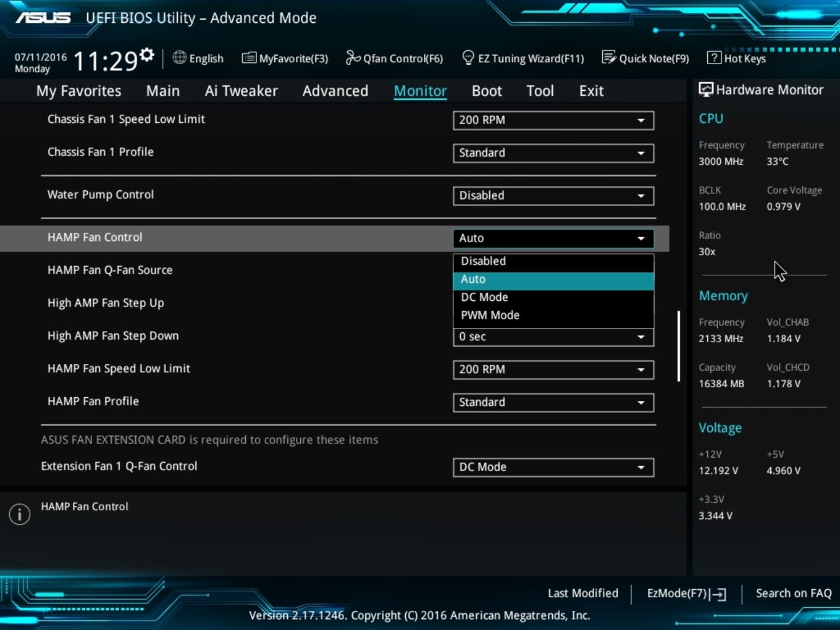Launch EZ Tuning Wizard(F11) label
Viewport: 840px width, 630px height.
pyautogui.click(x=531, y=59)
